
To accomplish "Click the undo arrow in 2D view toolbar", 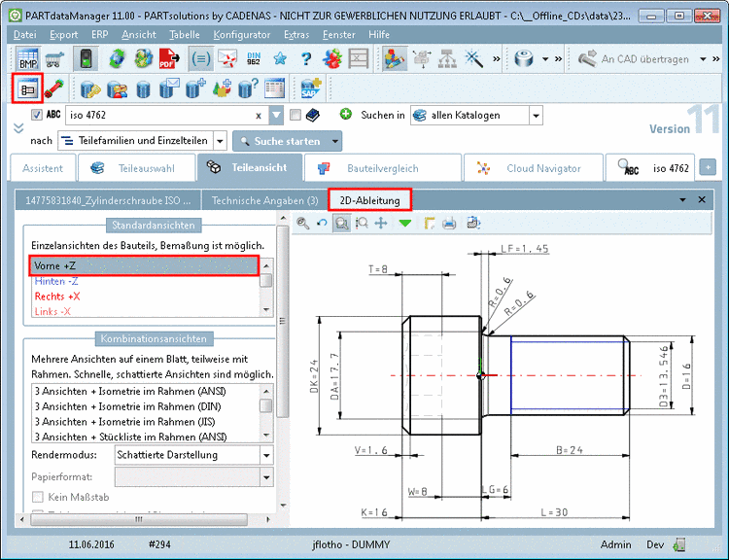I will tap(322, 224).
